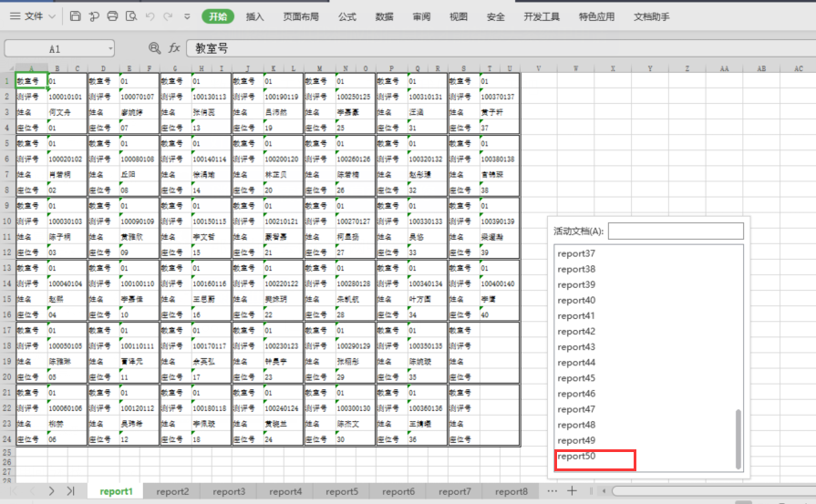Viewport: 816px width, 504px height.
Task: Click the 活动文档 search input field
Action: click(676, 231)
